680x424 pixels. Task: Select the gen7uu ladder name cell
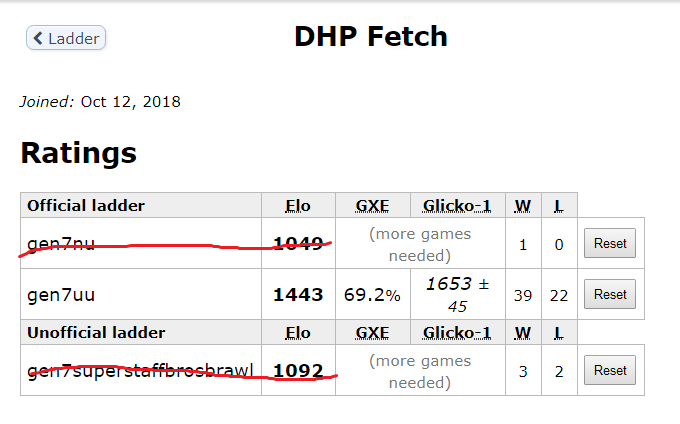coord(141,294)
